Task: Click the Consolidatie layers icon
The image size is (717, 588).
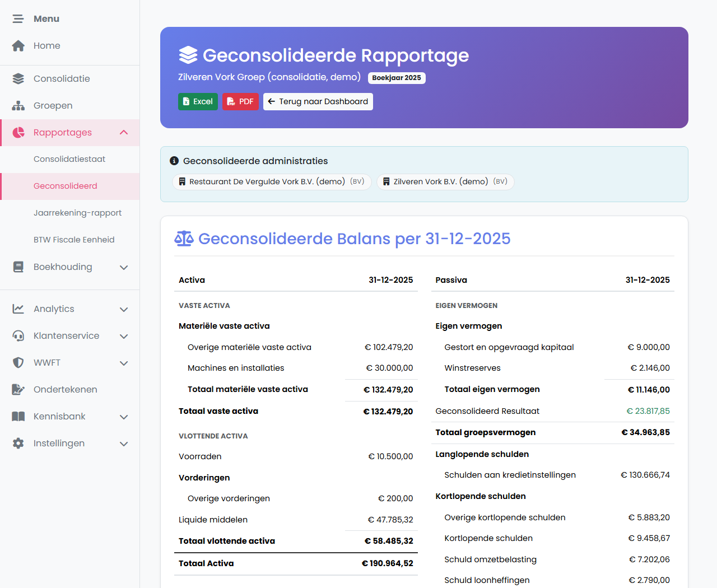Action: pos(18,78)
